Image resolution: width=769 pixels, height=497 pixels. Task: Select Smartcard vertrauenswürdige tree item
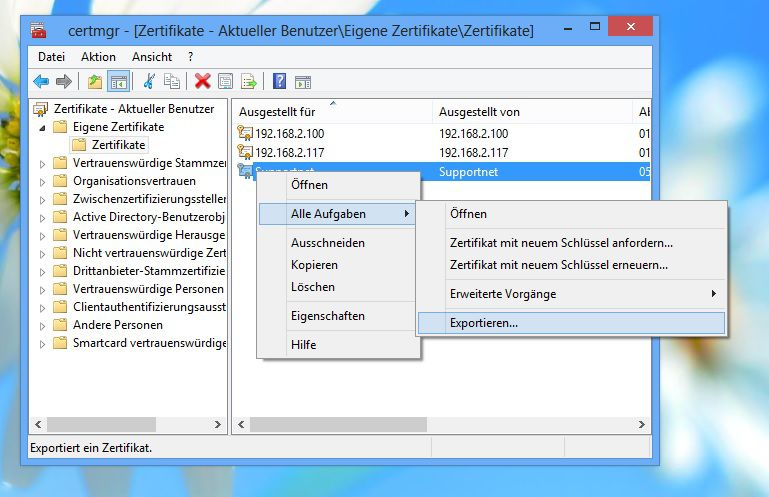pyautogui.click(x=150, y=343)
